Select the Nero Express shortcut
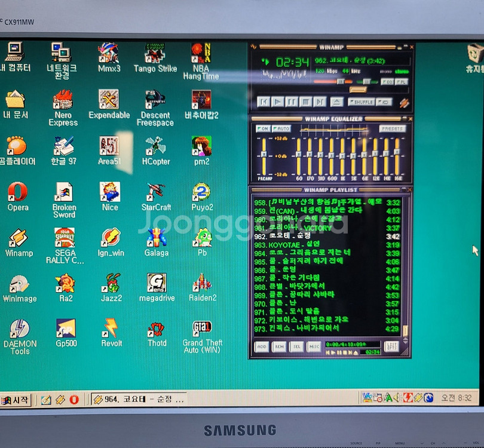Image resolution: width=484 pixels, height=448 pixels. (63, 108)
